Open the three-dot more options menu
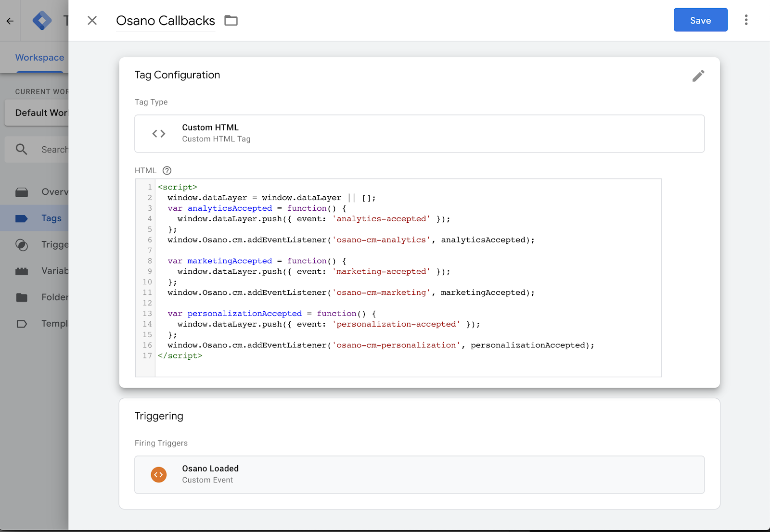770x532 pixels. [x=746, y=20]
